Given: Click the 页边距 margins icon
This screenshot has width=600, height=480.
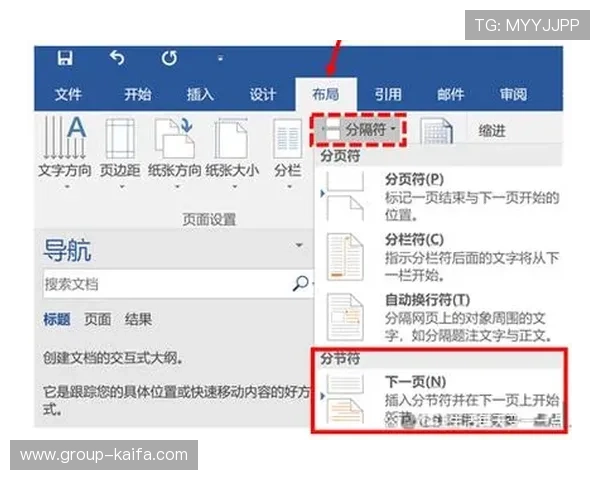Looking at the screenshot, I should pos(120,139).
